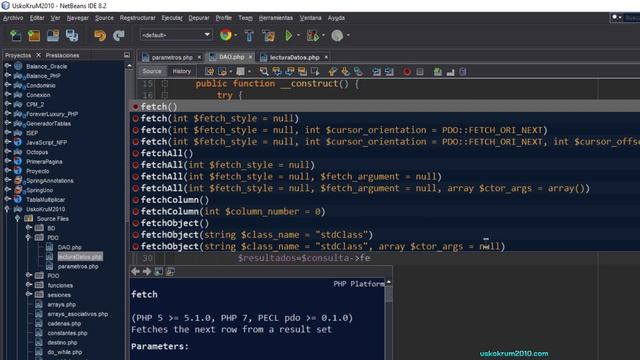Open the Reestructurar menu

(138, 18)
